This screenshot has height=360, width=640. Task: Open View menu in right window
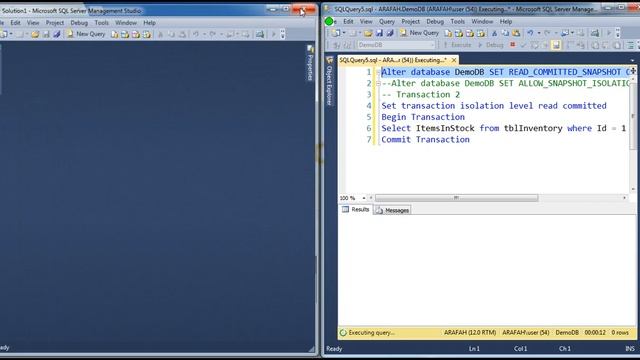pyautogui.click(x=366, y=22)
